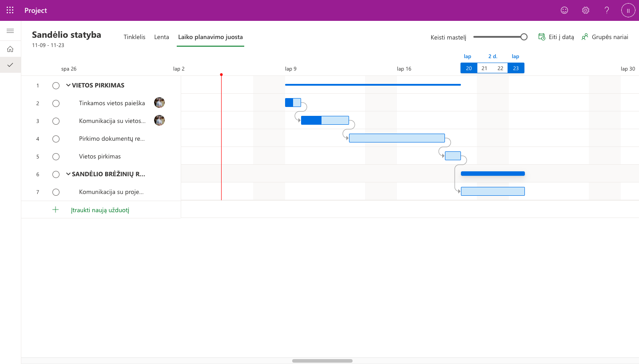Click the Gantt bar for row 5 Vietos pirkimas
639x364 pixels.
[453, 156]
